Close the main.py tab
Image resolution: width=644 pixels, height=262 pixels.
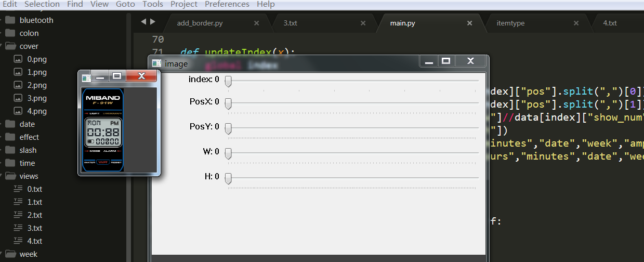[469, 23]
